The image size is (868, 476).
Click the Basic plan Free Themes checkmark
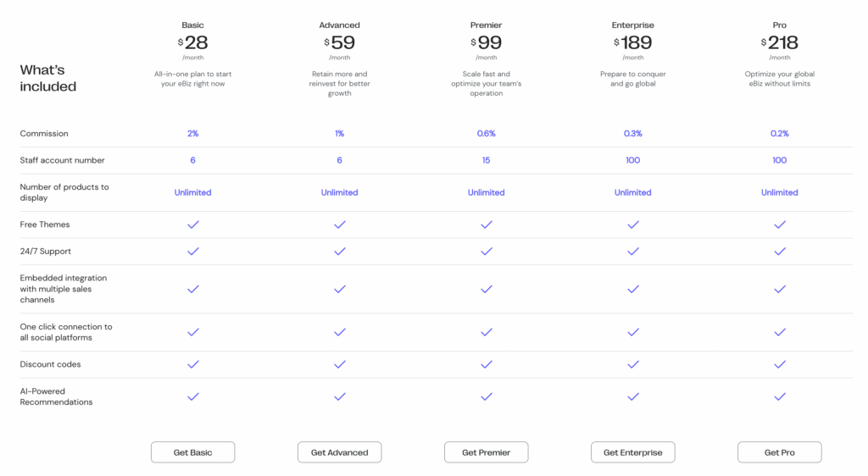[192, 224]
